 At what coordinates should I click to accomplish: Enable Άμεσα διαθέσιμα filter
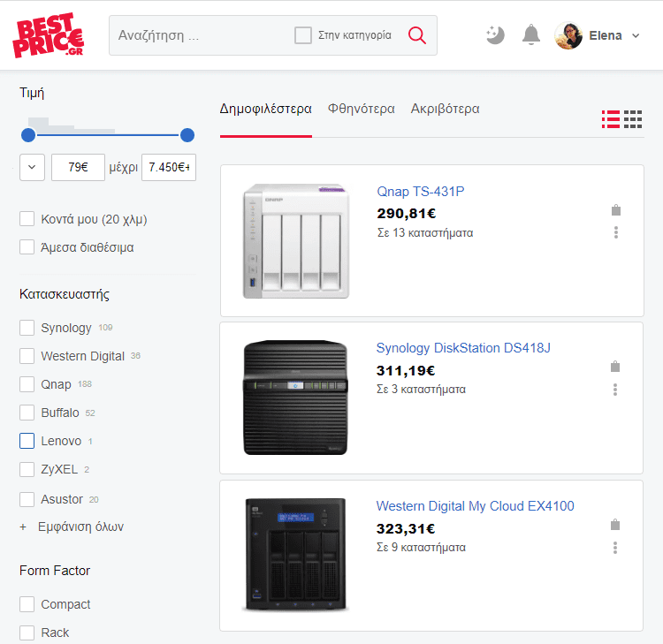coord(27,246)
